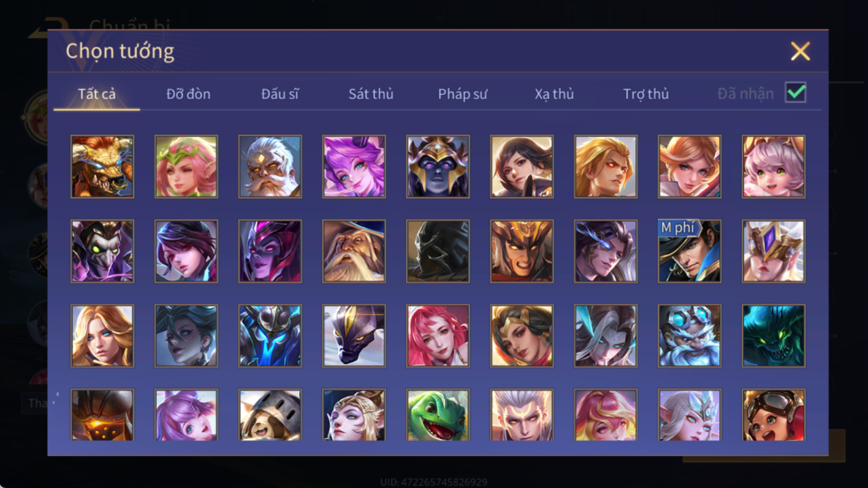Pick the goggles-wearing pilot girl hero
This screenshot has width=868, height=488.
click(x=773, y=415)
